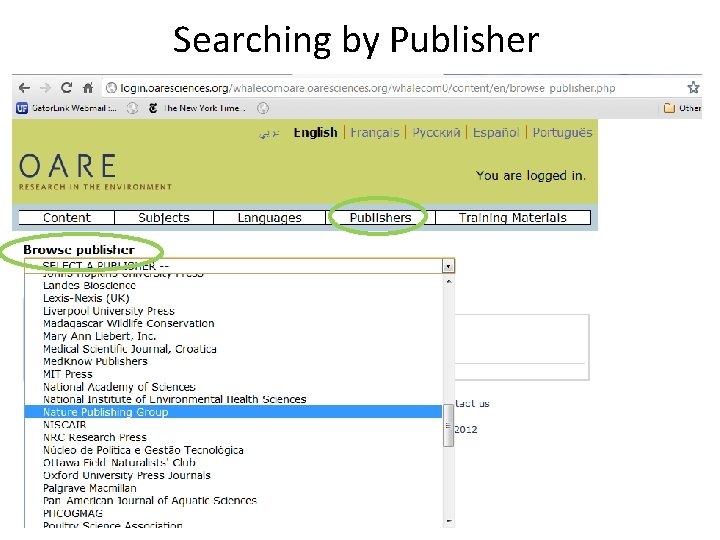
Task: Go back with browser back arrow
Action: pyautogui.click(x=24, y=88)
